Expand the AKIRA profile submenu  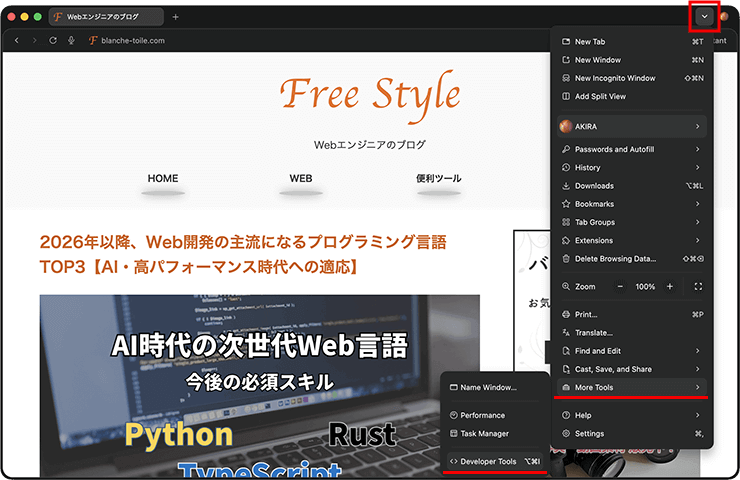pyautogui.click(x=632, y=126)
